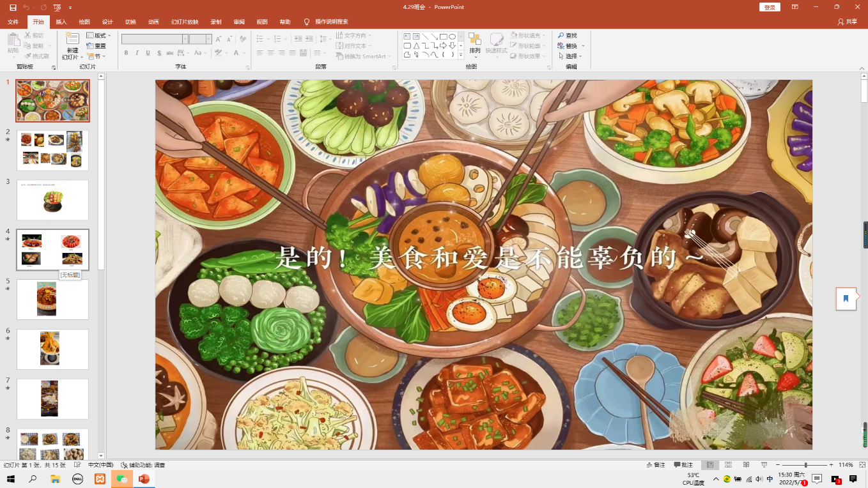
Task: Open File Explorer from the taskbar
Action: pyautogui.click(x=56, y=479)
